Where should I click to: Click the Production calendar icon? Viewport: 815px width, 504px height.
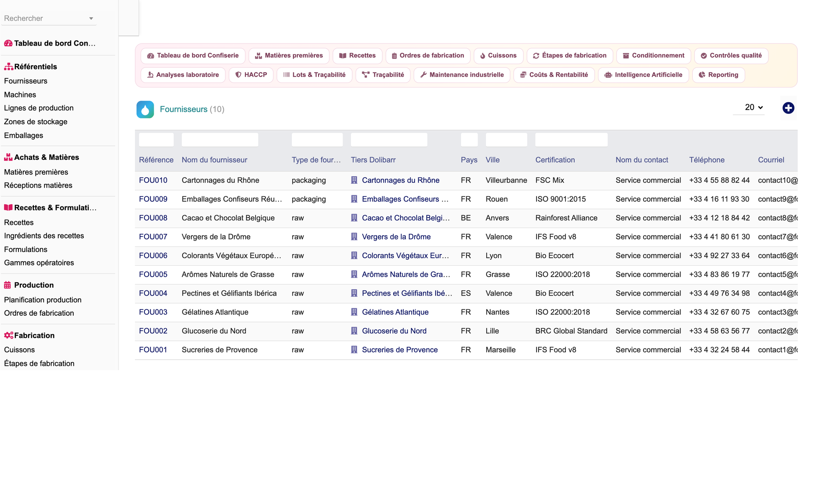(8, 285)
